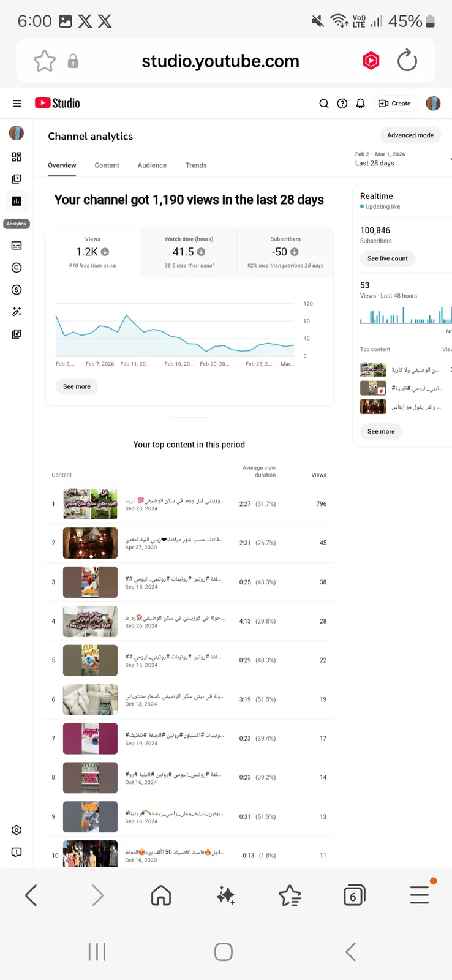Go back with browser back arrow
The height and width of the screenshot is (980, 452).
coord(31,895)
